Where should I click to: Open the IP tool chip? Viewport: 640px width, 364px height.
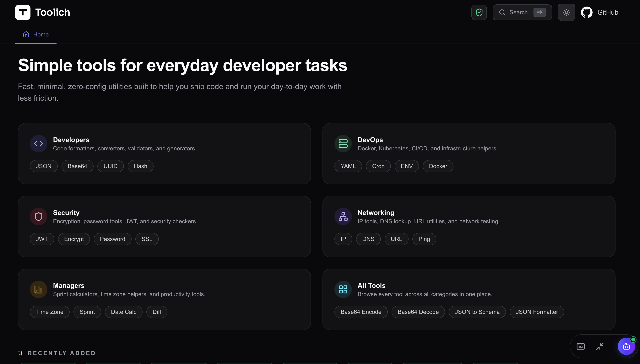[x=343, y=239]
